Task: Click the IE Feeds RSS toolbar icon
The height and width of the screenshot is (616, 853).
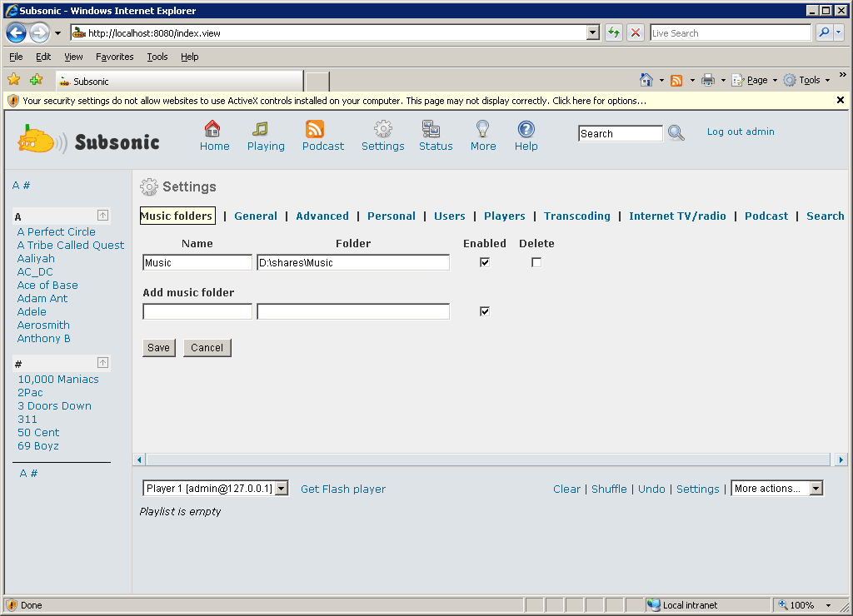Action: [x=676, y=81]
